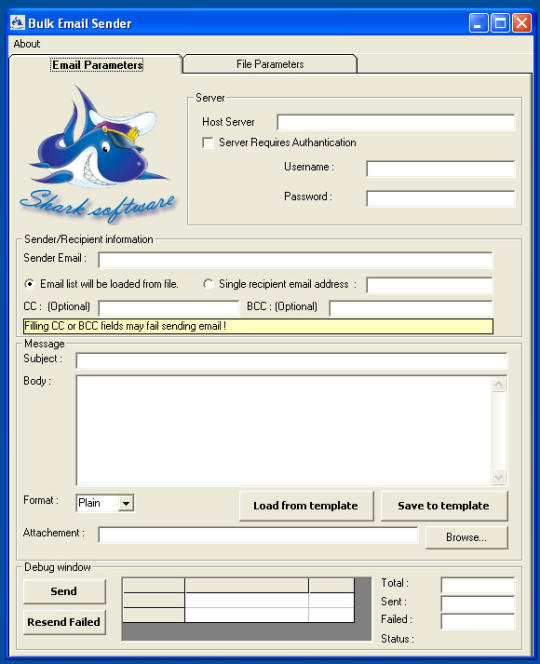Click the Failed count field
This screenshot has width=540, height=664.
[478, 622]
